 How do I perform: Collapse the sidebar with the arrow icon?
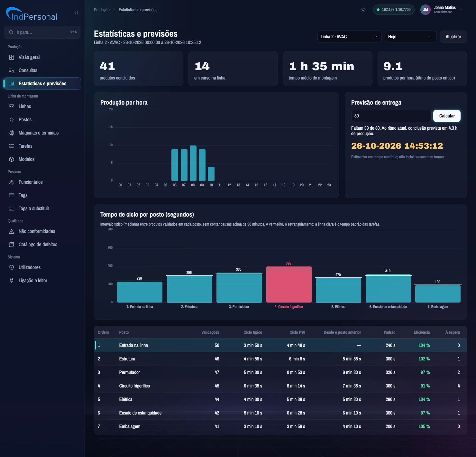pyautogui.click(x=76, y=13)
